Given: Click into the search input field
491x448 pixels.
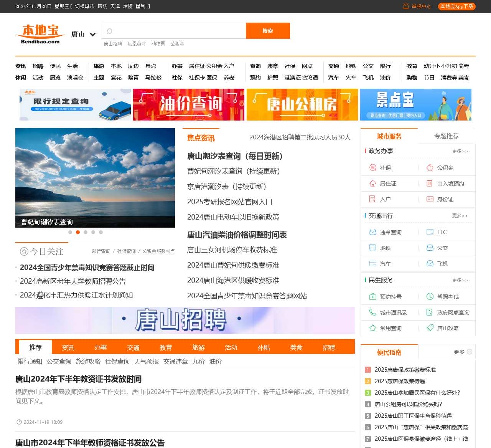Looking at the screenshot, I should (176, 31).
